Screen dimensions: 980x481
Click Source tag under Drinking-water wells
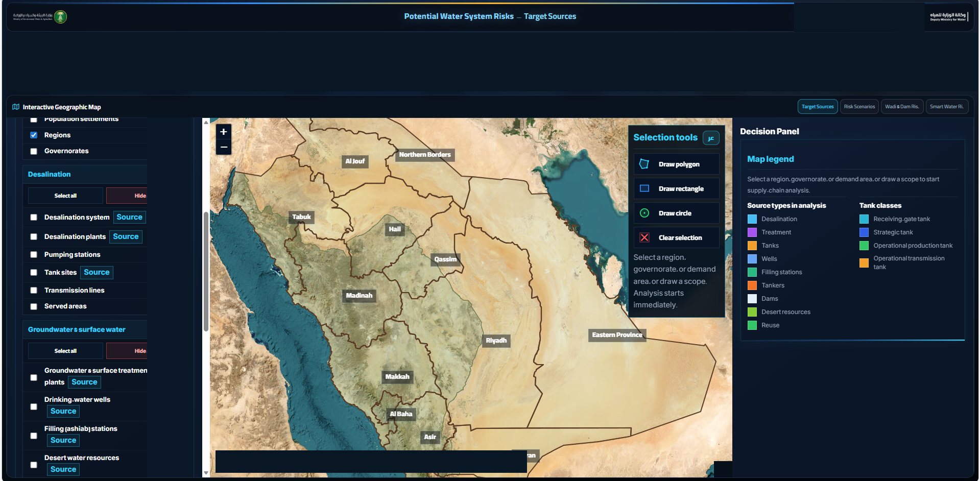pos(63,411)
